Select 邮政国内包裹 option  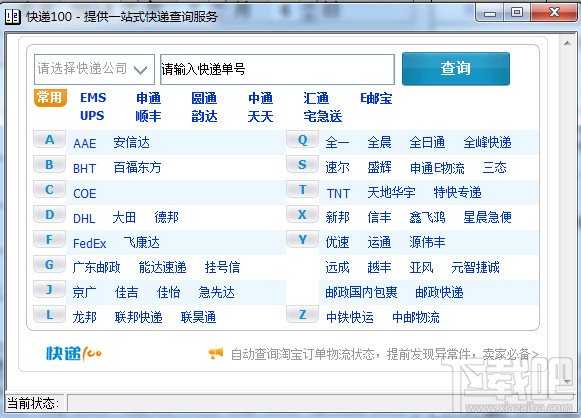tap(361, 292)
